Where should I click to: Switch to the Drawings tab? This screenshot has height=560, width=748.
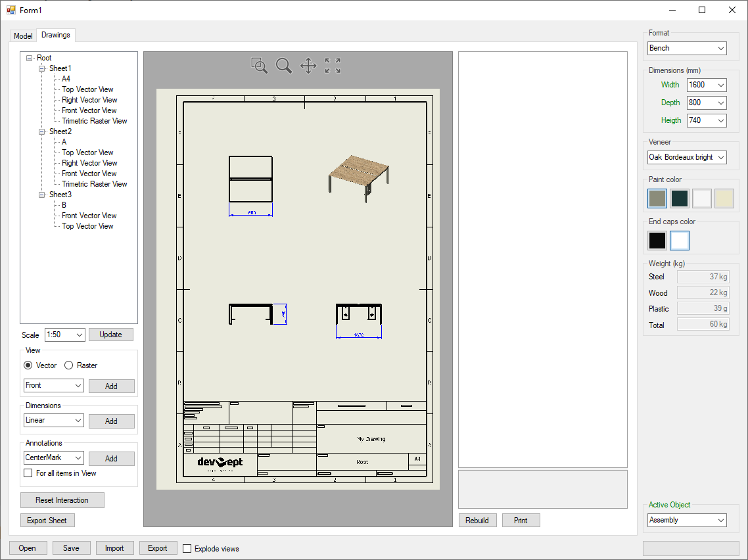pos(56,35)
